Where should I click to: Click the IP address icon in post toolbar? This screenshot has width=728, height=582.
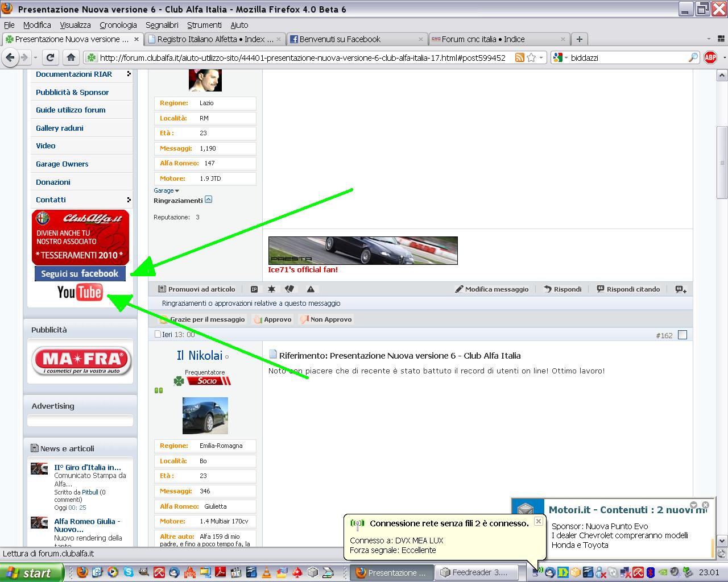pyautogui.click(x=254, y=289)
